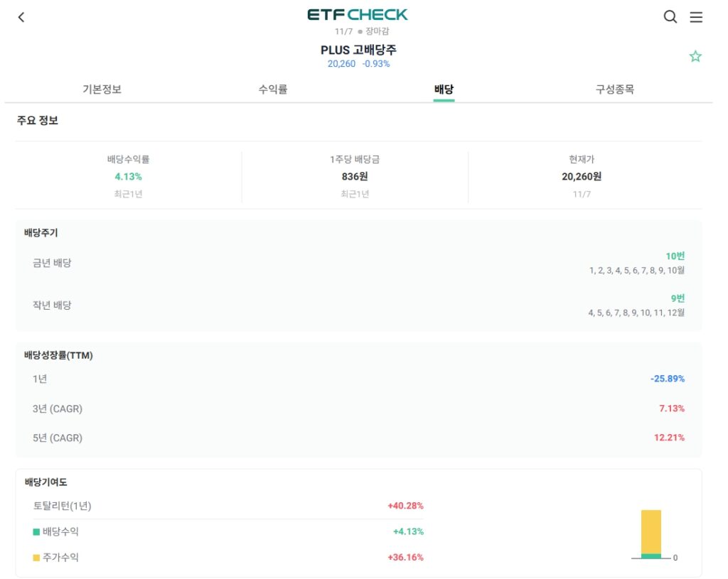The image size is (728, 579).
Task: Add PLUS 고배당주 to favorites star
Action: [695, 56]
